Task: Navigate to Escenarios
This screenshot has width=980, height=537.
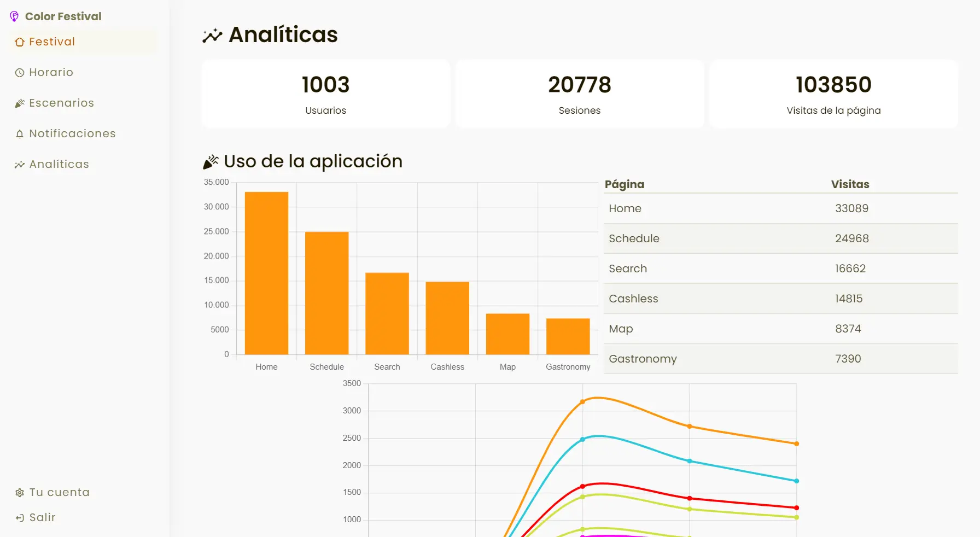Action: (61, 103)
